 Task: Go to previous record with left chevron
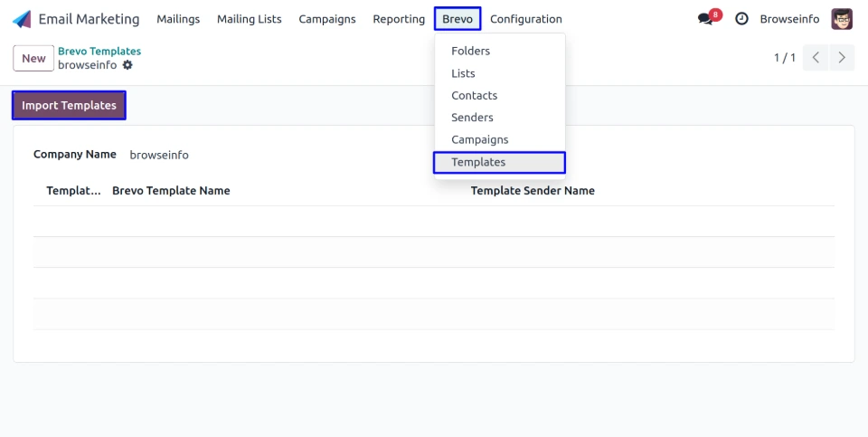pos(816,58)
